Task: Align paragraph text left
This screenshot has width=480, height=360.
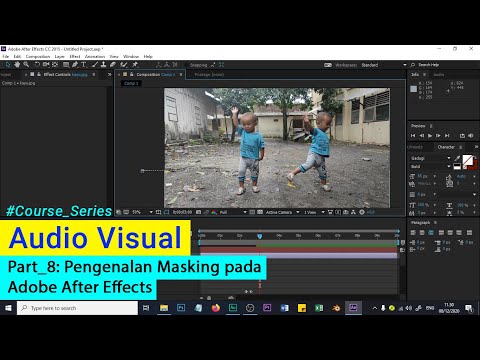Action: tap(413, 232)
